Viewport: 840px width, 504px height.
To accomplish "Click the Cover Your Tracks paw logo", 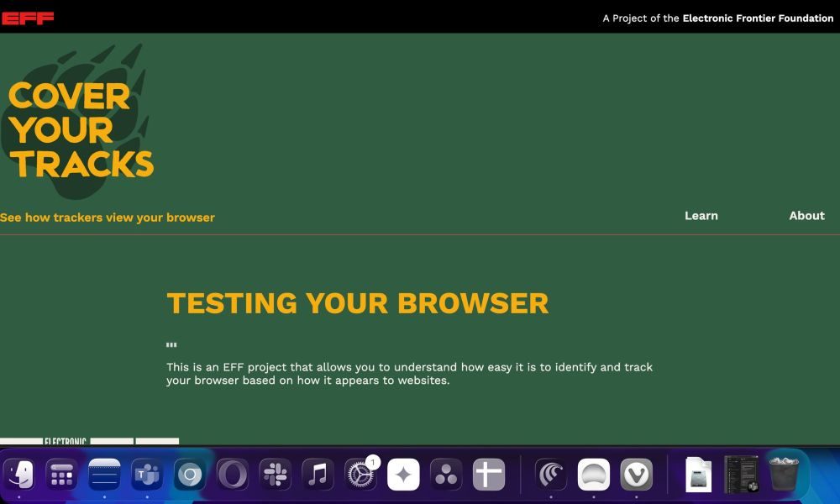I will [x=81, y=118].
